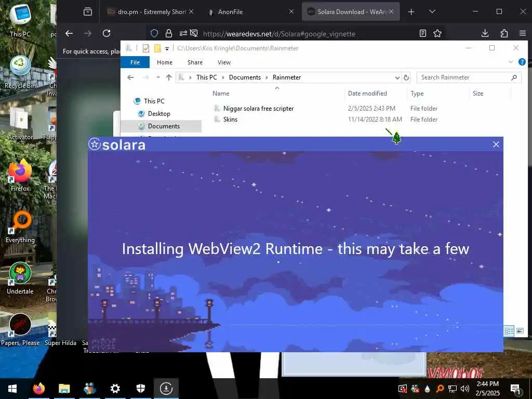Expand the Explorer ribbon chevron
The image size is (532, 399).
point(511,62)
